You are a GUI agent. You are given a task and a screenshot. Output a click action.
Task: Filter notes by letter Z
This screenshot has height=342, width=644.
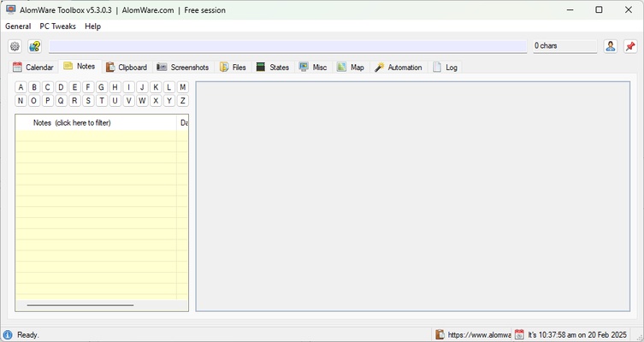(x=183, y=101)
